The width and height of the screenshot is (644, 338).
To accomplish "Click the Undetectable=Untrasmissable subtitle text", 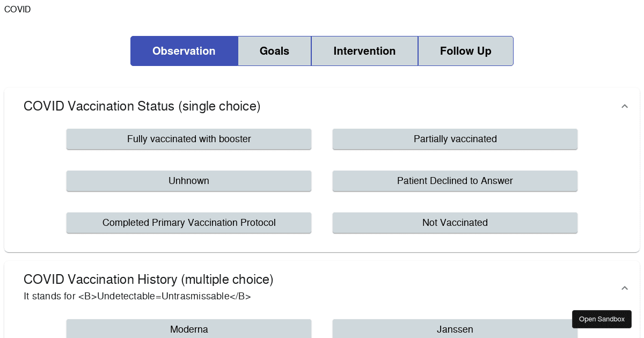I will coord(137,296).
